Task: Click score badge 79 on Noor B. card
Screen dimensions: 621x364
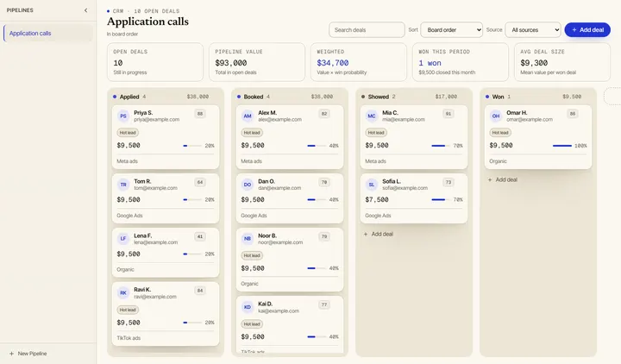Action: (324, 236)
